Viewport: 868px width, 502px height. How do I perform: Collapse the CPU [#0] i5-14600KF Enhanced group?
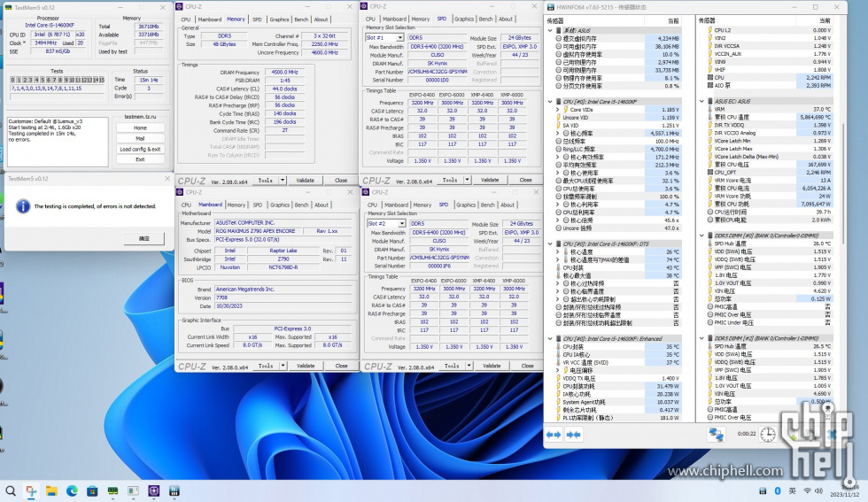550,338
